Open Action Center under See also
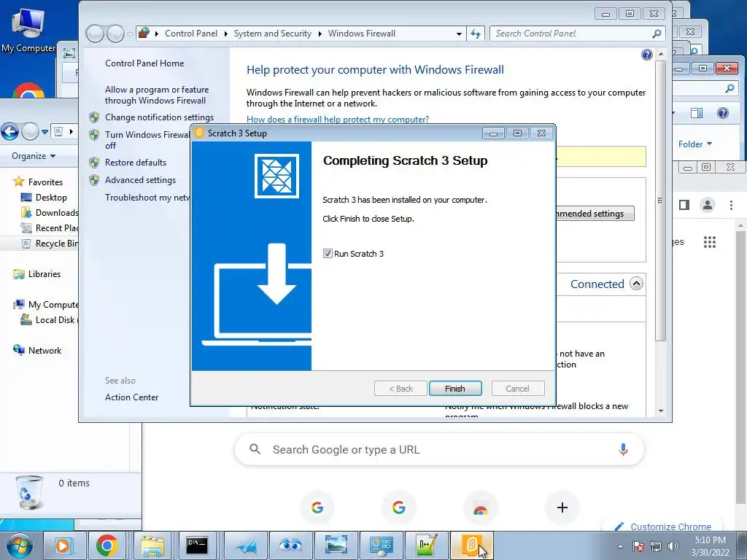 pyautogui.click(x=131, y=397)
